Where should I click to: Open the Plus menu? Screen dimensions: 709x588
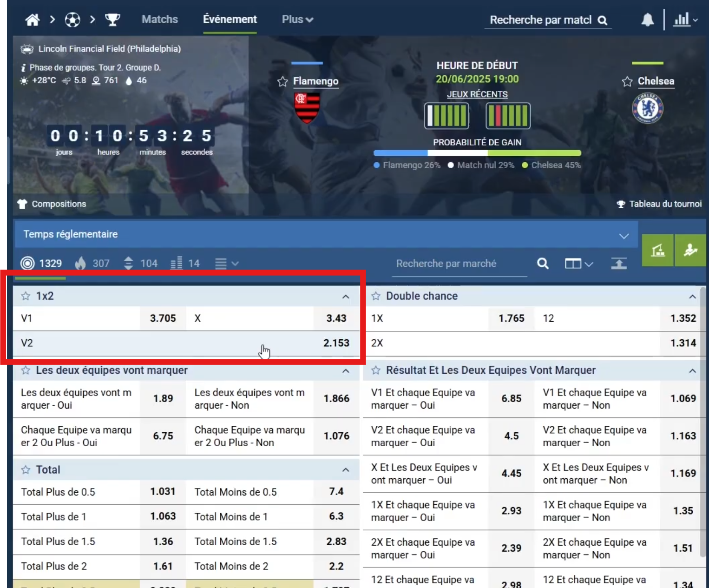297,20
